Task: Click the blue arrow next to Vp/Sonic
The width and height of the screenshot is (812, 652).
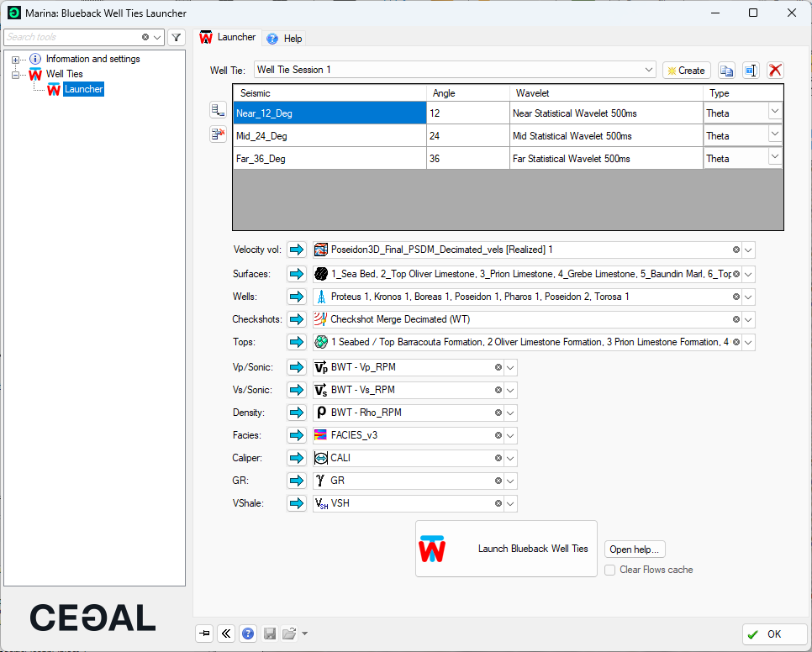Action: 297,367
